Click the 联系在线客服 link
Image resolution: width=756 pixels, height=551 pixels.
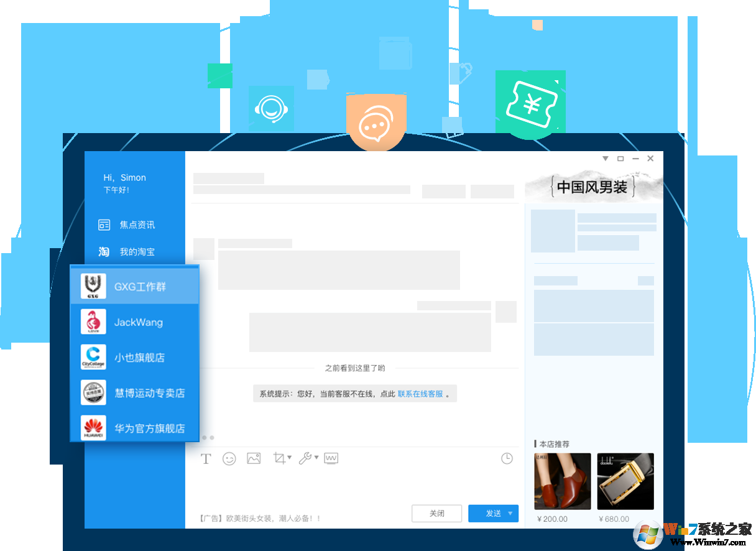421,394
